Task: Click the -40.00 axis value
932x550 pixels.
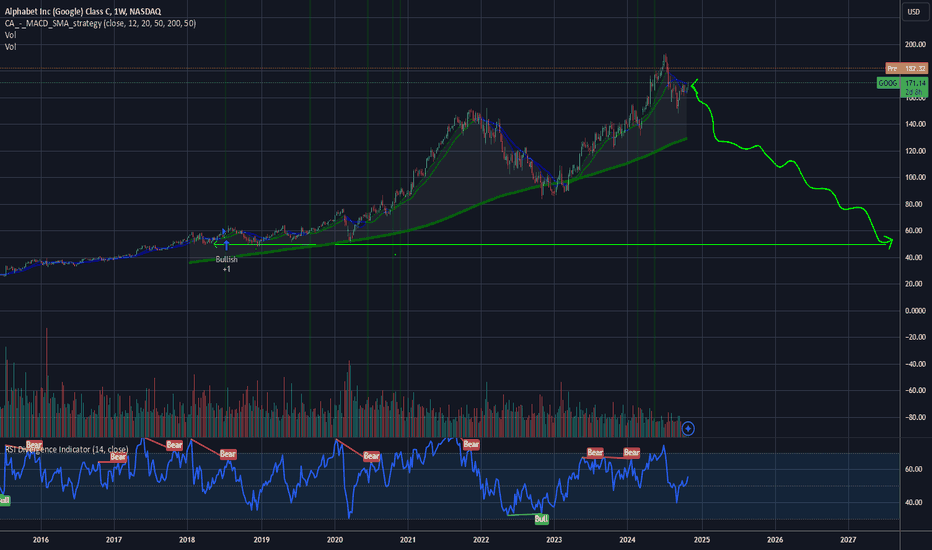Action: pyautogui.click(x=915, y=364)
